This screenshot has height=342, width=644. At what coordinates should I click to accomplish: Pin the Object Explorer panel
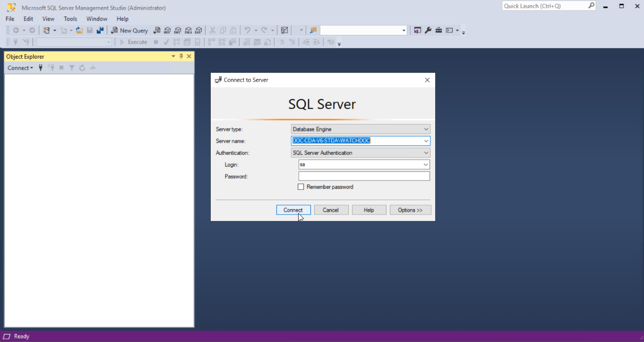(181, 56)
